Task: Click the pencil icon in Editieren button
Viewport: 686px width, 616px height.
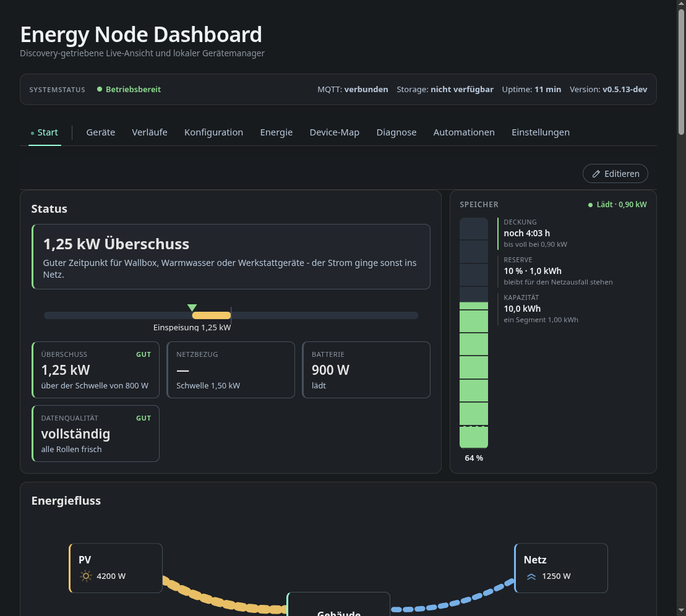Action: tap(596, 174)
